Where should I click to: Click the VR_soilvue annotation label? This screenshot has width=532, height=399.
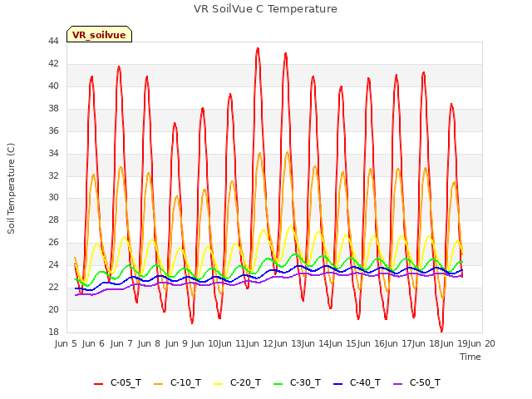click(x=99, y=34)
